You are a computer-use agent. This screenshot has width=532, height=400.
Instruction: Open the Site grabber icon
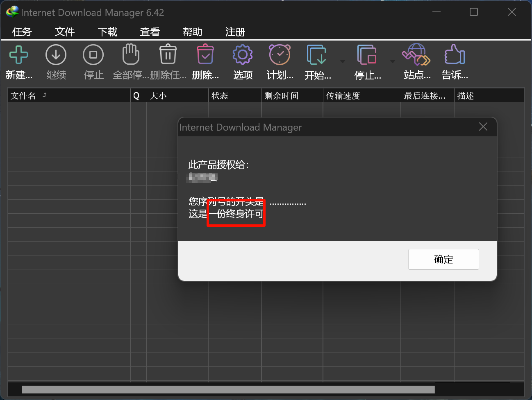(x=416, y=55)
